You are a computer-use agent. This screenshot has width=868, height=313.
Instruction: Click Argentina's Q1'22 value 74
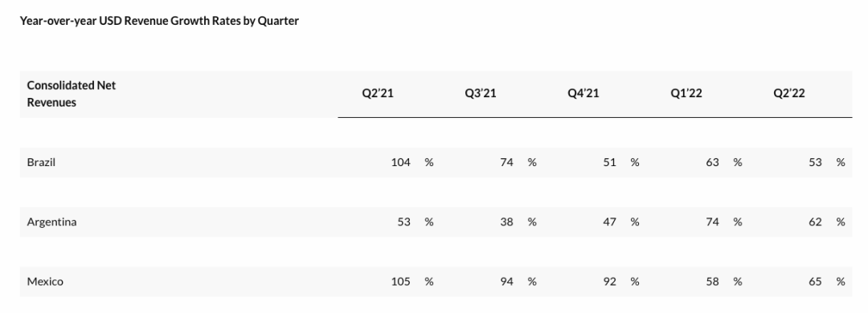[712, 222]
